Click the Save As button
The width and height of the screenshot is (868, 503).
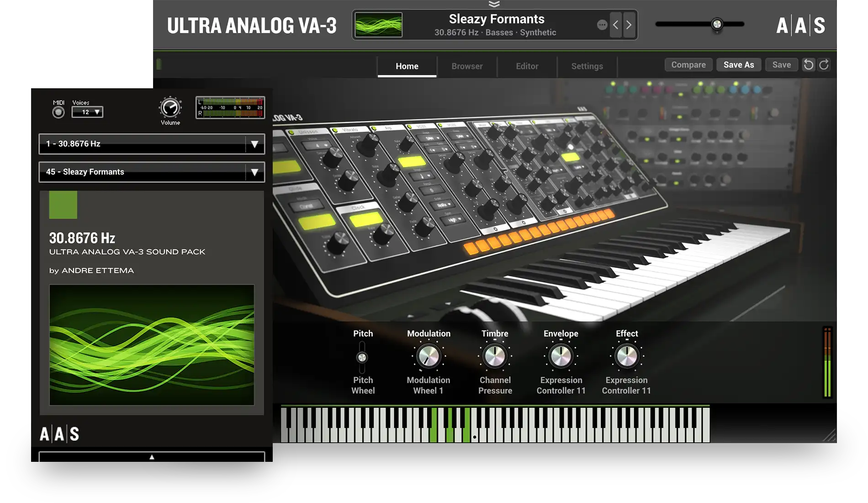pyautogui.click(x=738, y=65)
